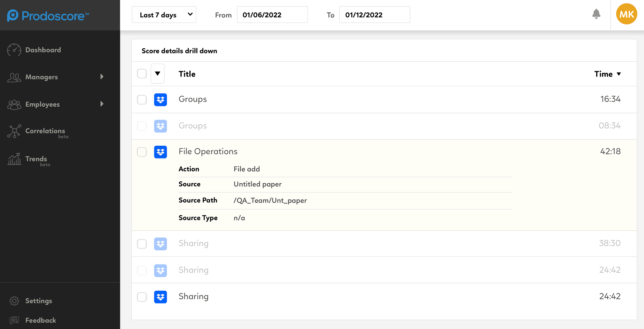Image resolution: width=644 pixels, height=329 pixels.
Task: Toggle the select-all checkbox in header
Action: 142,74
